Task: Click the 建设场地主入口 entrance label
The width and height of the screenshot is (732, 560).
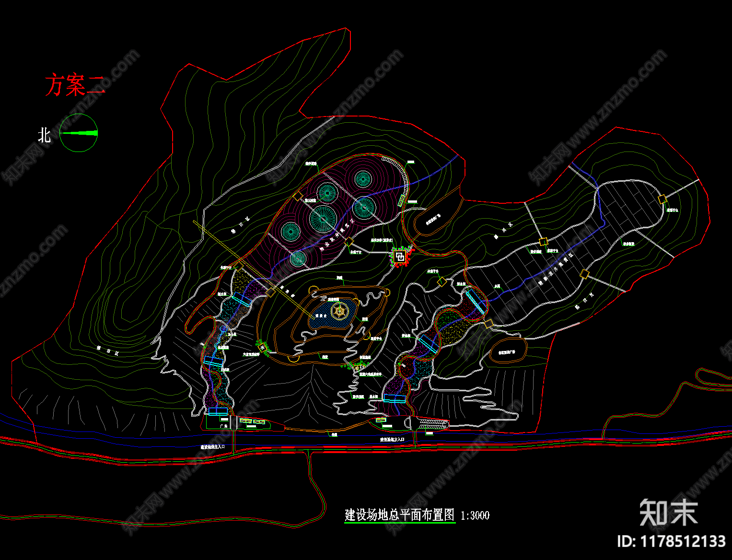Action: [213, 447]
